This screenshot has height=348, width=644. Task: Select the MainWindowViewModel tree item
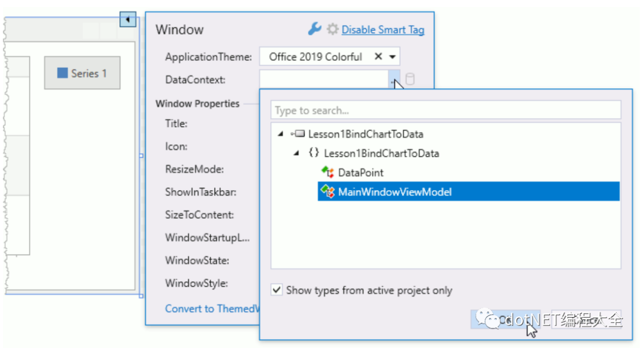point(394,192)
